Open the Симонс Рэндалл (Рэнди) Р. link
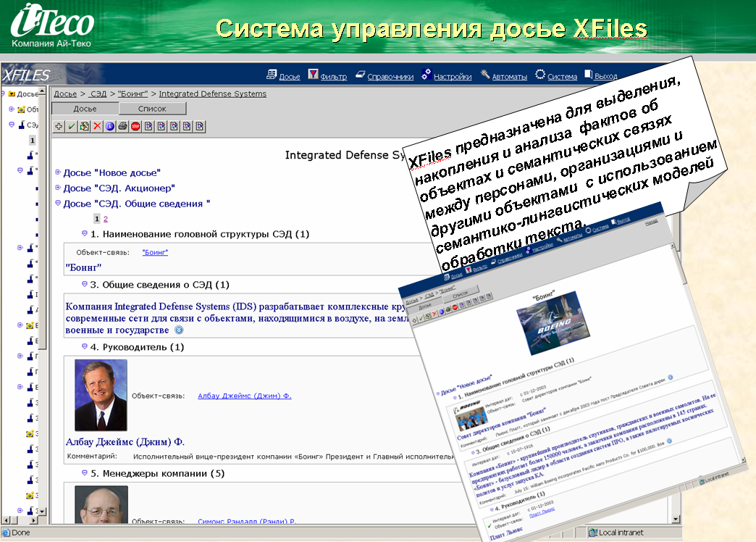This screenshot has width=756, height=542. click(247, 521)
